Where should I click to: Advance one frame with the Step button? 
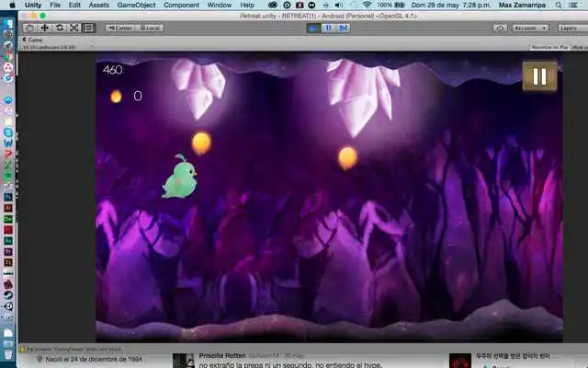coord(343,28)
